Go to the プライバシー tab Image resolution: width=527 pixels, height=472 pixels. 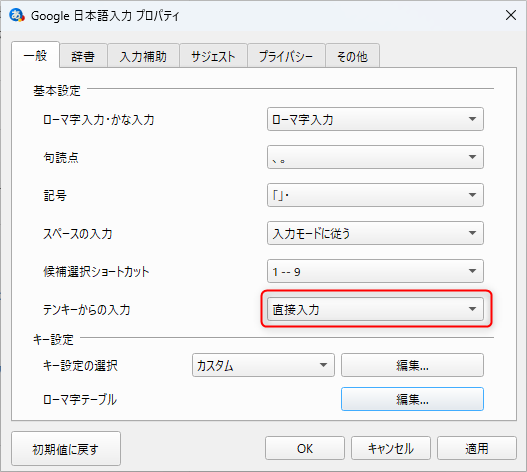(286, 56)
